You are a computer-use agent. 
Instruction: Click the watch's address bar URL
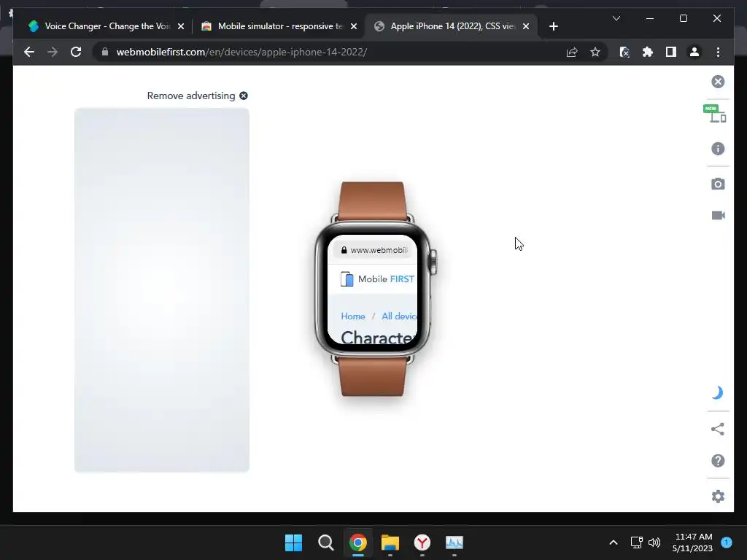(374, 250)
